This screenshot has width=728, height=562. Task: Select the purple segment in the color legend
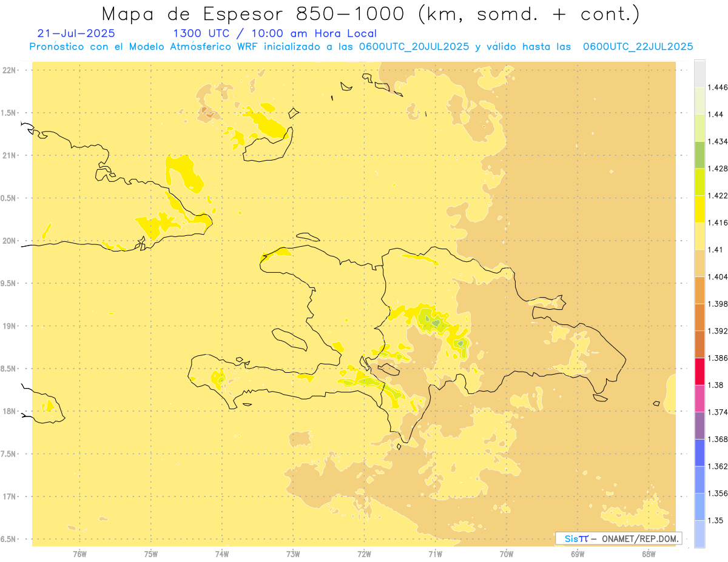point(699,425)
